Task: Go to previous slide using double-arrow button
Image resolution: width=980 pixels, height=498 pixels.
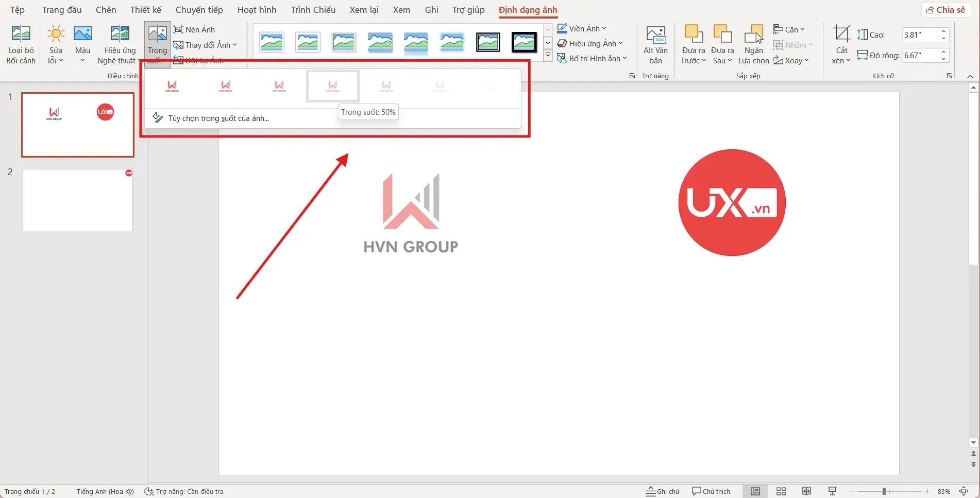Action: pos(973,454)
